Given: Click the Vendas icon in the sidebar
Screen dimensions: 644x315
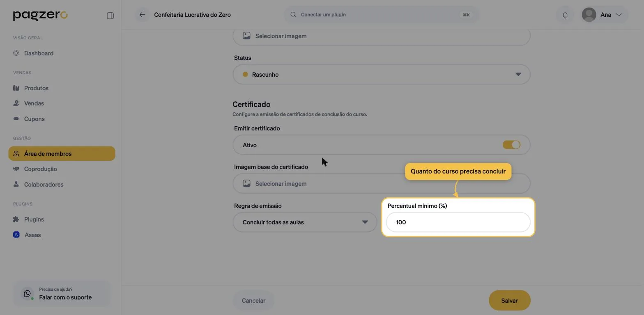Looking at the screenshot, I should [16, 103].
